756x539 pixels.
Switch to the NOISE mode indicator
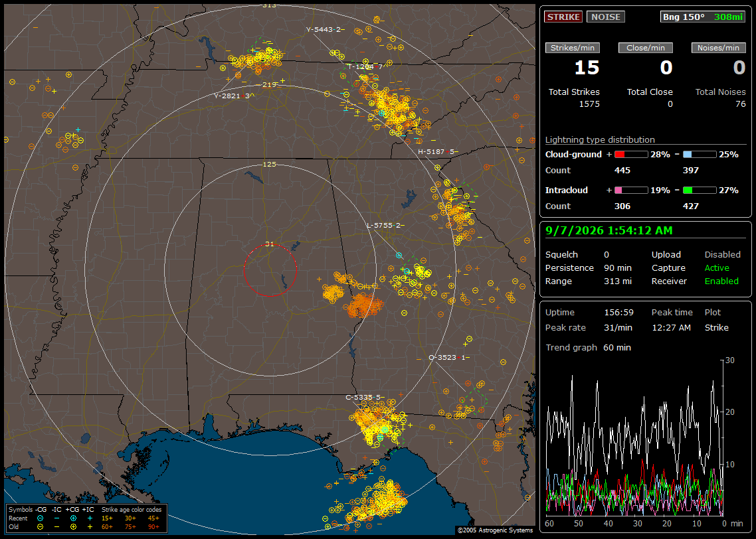point(606,17)
